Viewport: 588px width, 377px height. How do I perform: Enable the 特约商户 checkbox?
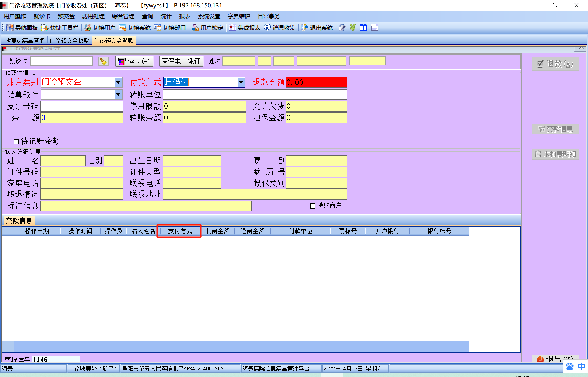click(x=313, y=206)
